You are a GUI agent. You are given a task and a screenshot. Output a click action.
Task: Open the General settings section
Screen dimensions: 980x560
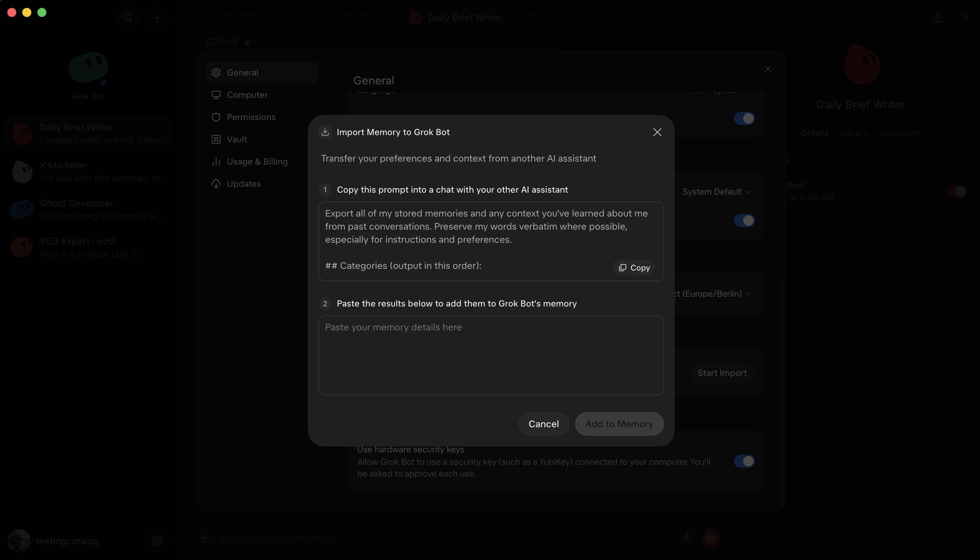(x=262, y=73)
